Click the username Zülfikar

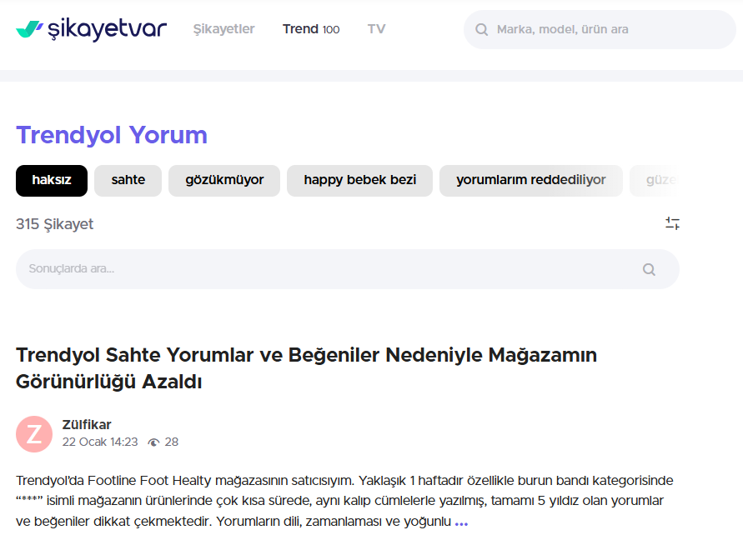click(87, 425)
